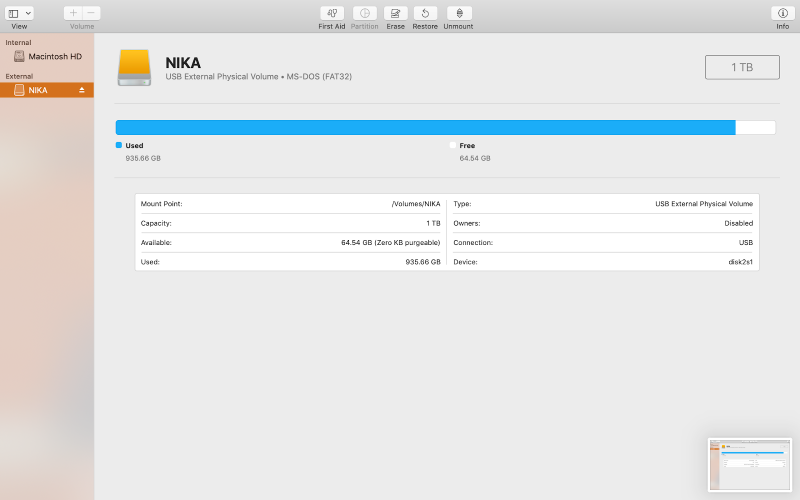This screenshot has width=800, height=500.
Task: Expand the View dropdown chevron
Action: (29, 13)
